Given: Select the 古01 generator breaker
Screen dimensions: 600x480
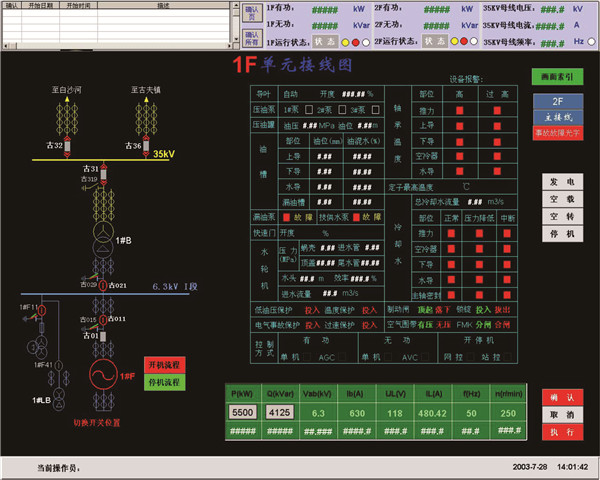Looking at the screenshot, I should [x=101, y=335].
